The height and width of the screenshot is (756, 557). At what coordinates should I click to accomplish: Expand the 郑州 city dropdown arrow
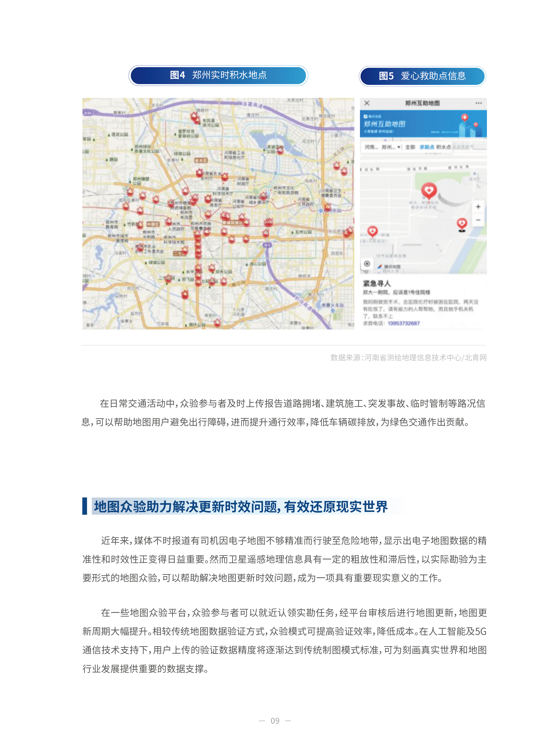[399, 147]
